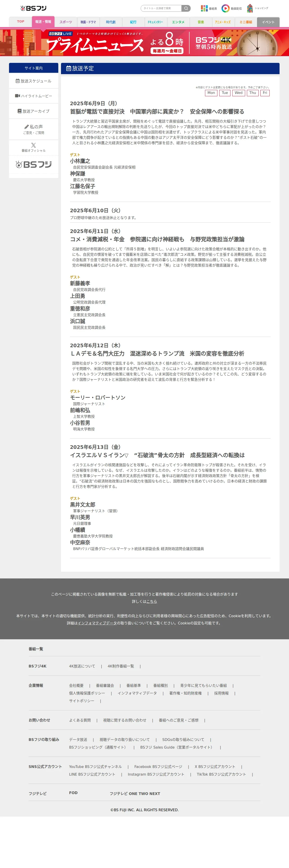Open the サイトポリシー footer link
The image size is (289, 868).
click(x=82, y=701)
